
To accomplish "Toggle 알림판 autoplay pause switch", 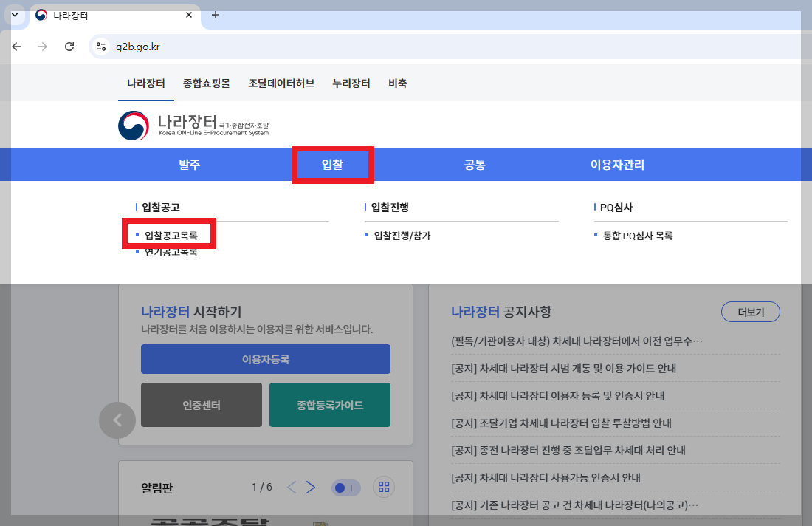I will click(346, 488).
